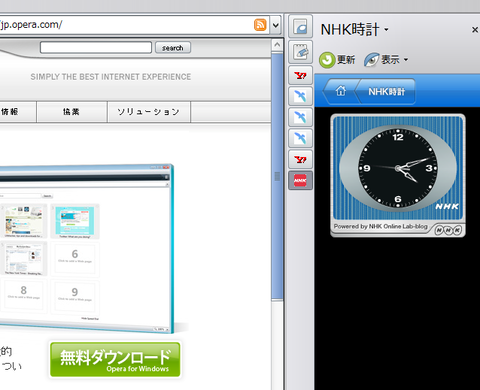The width and height of the screenshot is (480, 390).
Task: Click the 無料ダウンロード Opera for Windows button
Action: (115, 359)
